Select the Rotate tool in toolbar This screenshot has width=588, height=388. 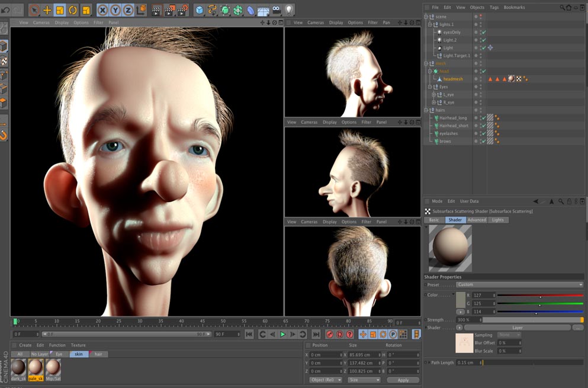(73, 10)
